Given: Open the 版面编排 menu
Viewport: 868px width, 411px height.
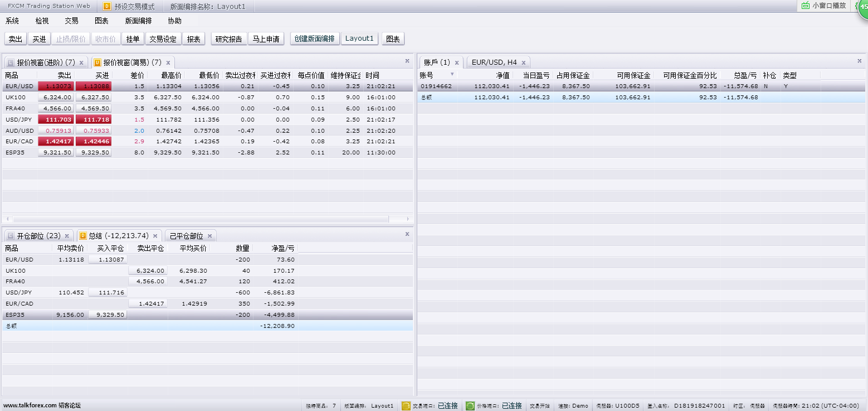Looking at the screenshot, I should (x=138, y=21).
